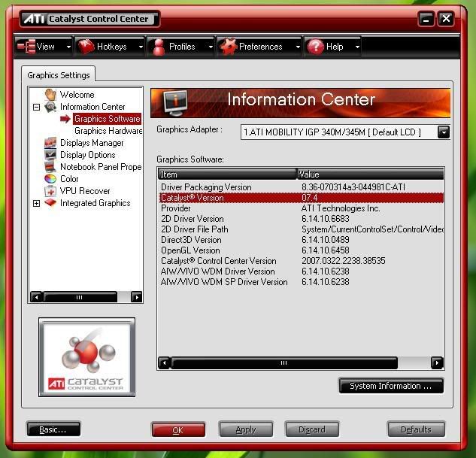Minimize the Catalyst Control Center window
Viewport: 476px width, 458px height.
[426, 19]
